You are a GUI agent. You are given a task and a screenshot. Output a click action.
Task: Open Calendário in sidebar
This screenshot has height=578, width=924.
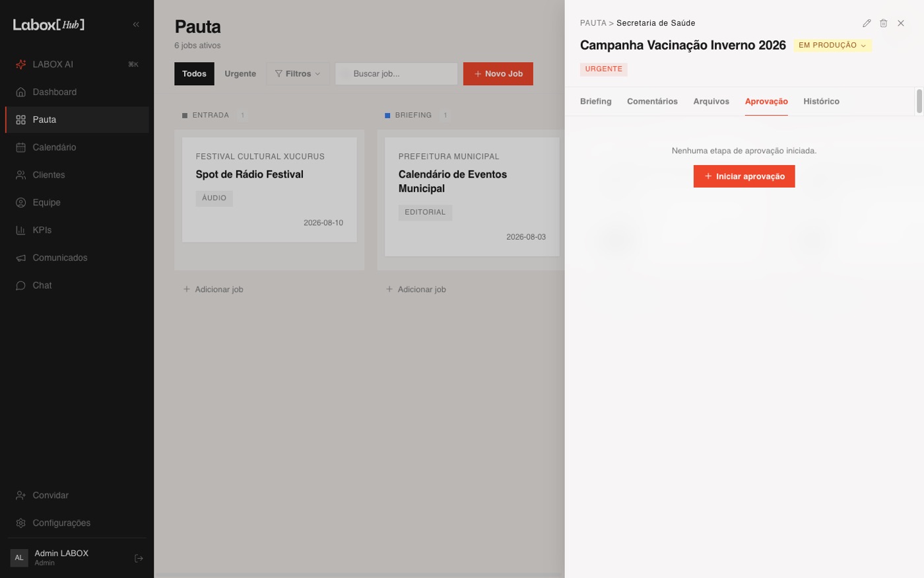[77, 147]
